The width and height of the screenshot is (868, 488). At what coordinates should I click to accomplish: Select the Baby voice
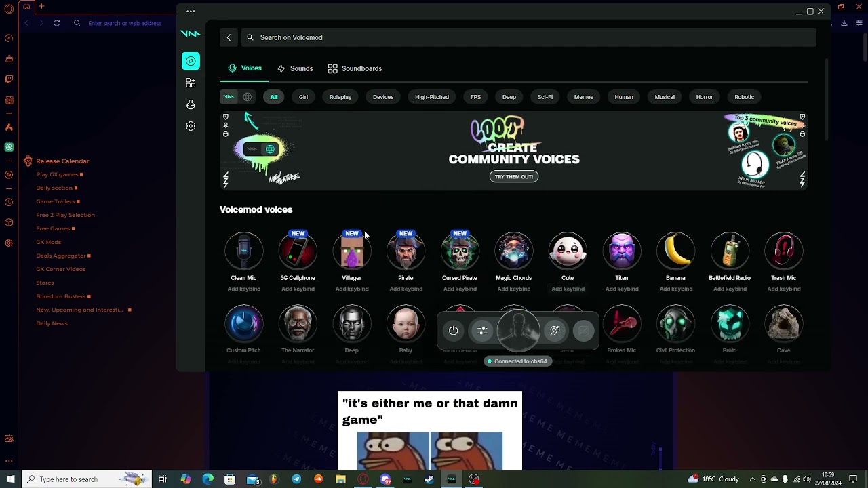coord(406,324)
